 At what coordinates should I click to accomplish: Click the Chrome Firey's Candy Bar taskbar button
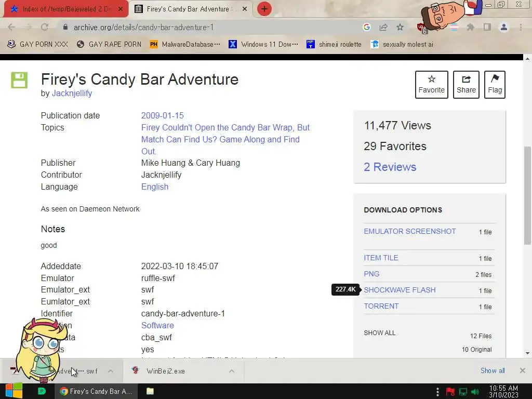96,391
